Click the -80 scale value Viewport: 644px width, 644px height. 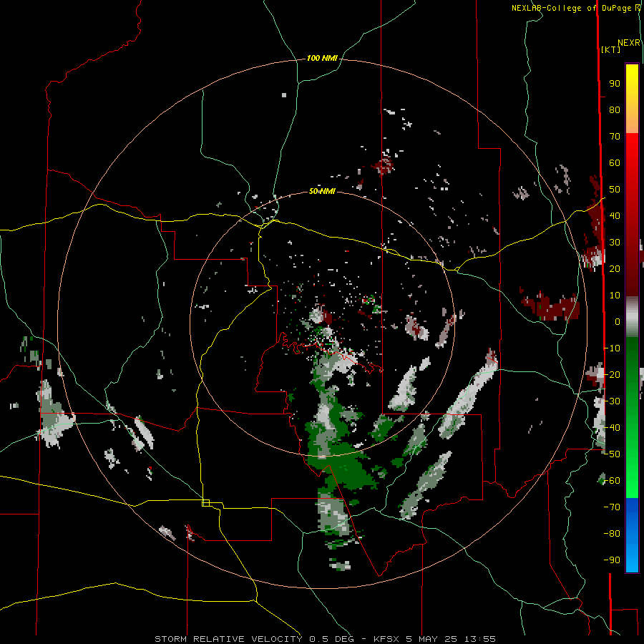(x=613, y=534)
